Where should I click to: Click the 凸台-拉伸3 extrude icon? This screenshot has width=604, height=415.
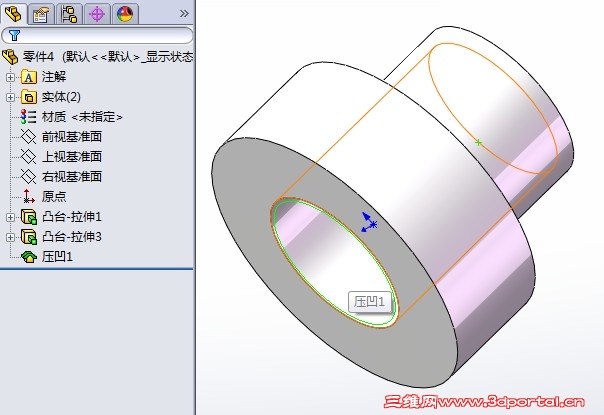(29, 237)
